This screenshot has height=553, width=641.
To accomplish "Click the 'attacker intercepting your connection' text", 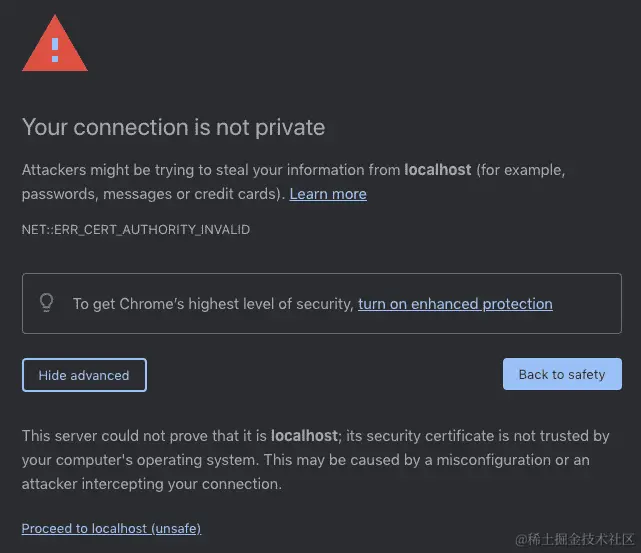I will pos(150,484).
